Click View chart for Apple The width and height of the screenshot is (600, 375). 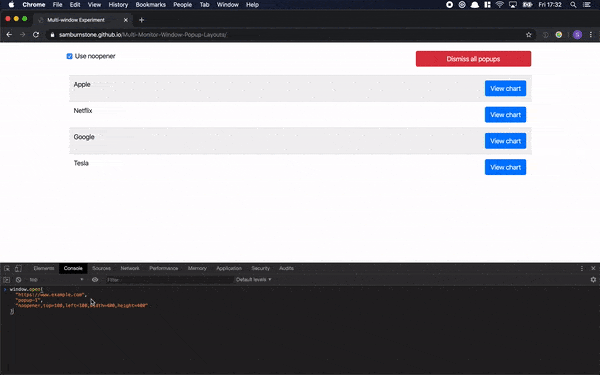click(505, 88)
